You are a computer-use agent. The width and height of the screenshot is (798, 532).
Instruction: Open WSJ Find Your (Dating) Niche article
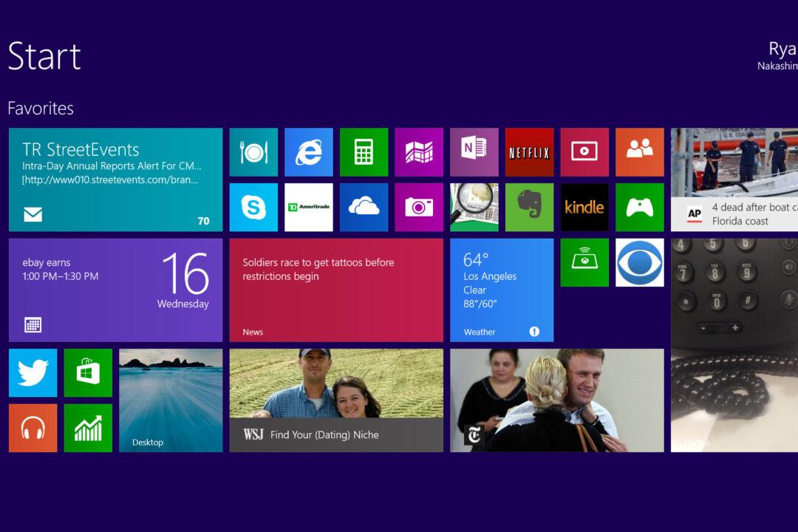pos(336,400)
